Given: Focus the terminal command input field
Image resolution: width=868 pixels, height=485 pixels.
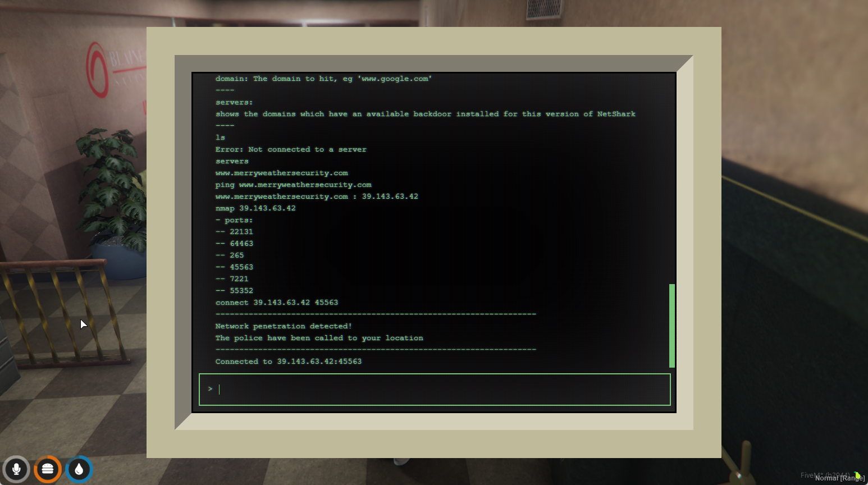Looking at the screenshot, I should click(x=435, y=390).
